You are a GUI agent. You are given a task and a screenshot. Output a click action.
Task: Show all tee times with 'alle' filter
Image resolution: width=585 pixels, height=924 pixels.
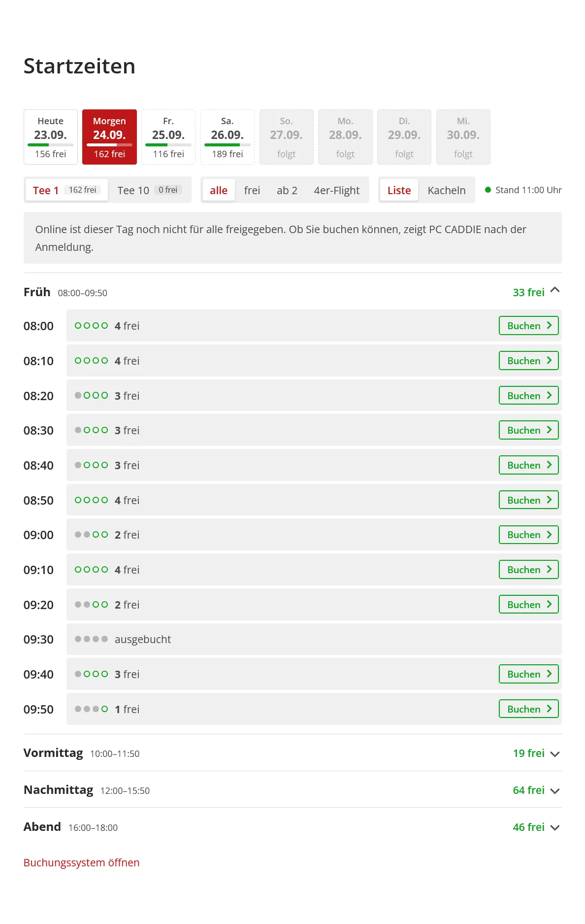click(219, 190)
